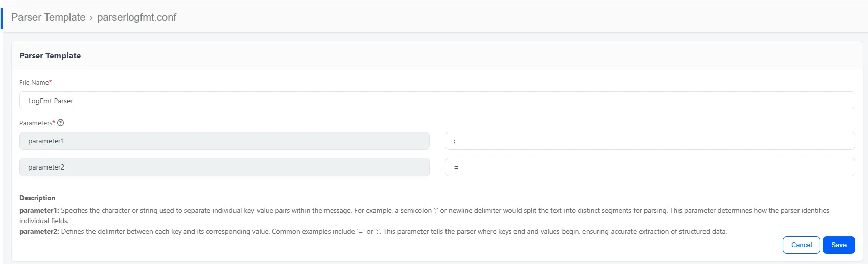Viewport: 868px width, 264px height.
Task: Click the Parser Template panel heading
Action: click(x=50, y=55)
